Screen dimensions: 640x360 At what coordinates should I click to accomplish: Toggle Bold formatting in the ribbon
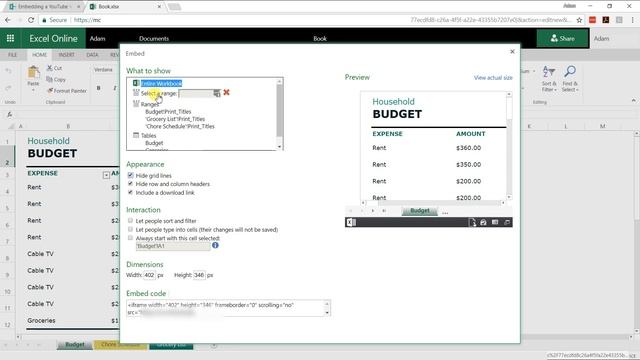point(98,88)
